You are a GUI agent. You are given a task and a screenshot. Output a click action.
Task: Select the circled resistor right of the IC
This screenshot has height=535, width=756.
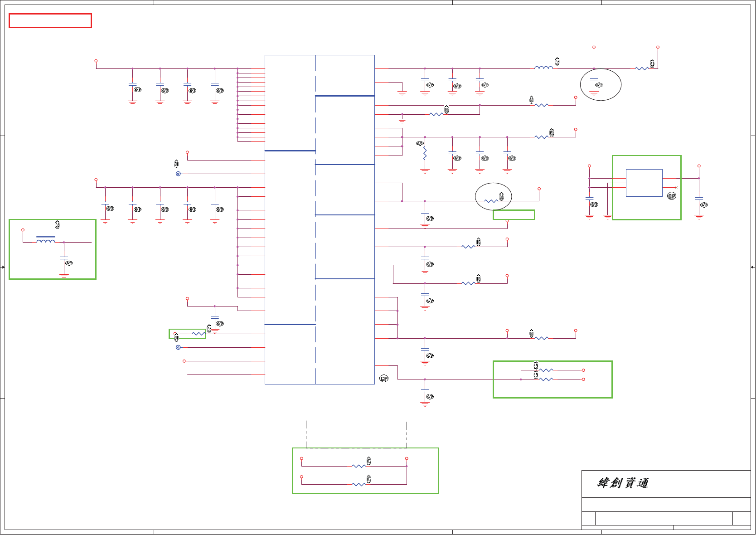(491, 201)
